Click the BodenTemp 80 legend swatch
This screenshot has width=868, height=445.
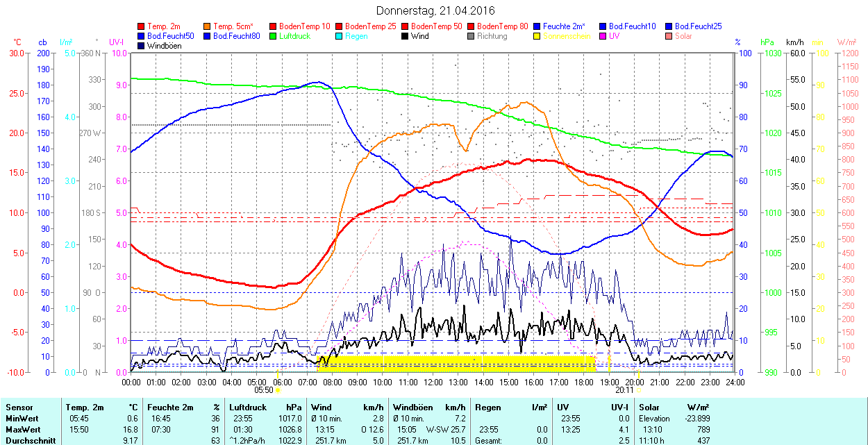[471, 26]
